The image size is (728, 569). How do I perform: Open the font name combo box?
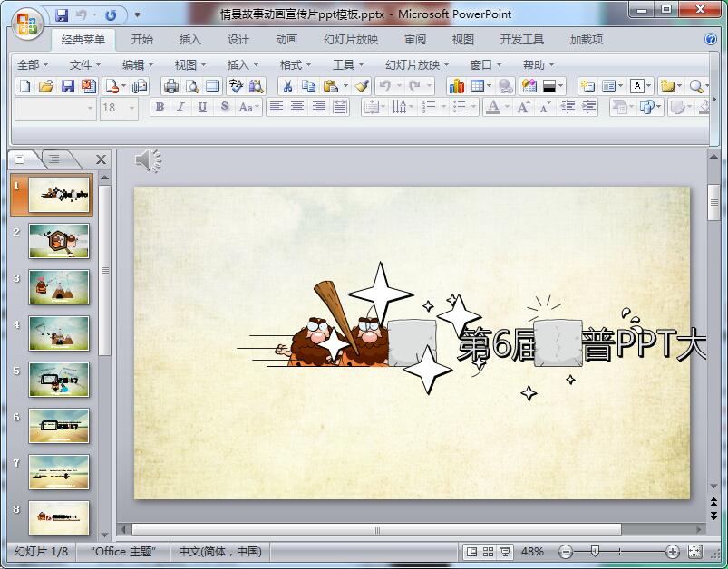coord(54,108)
